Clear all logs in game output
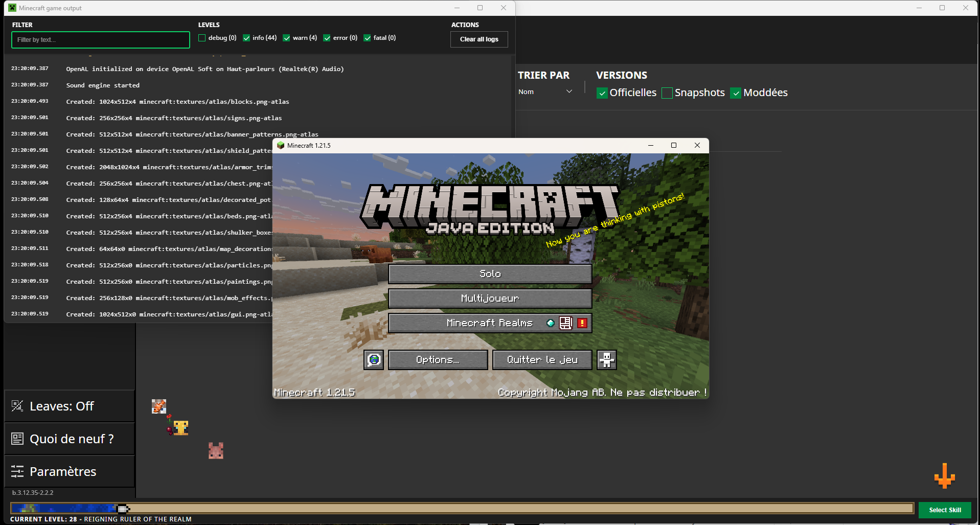 pos(479,39)
